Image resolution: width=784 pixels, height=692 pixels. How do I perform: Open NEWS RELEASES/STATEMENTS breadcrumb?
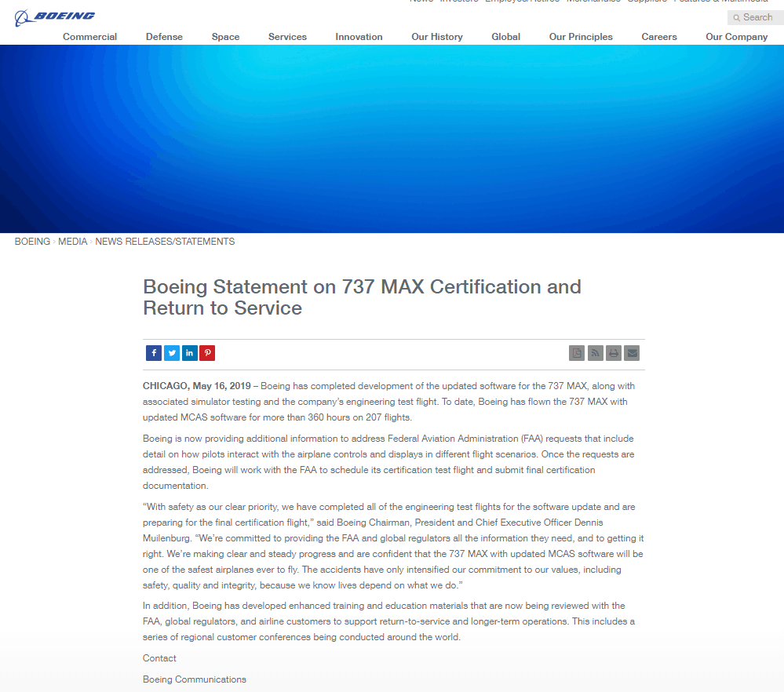[x=165, y=242]
